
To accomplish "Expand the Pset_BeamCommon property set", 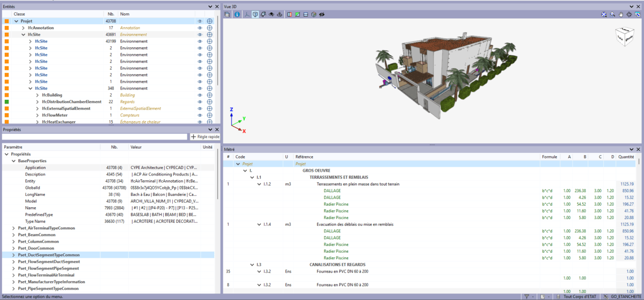I will 13,235.
